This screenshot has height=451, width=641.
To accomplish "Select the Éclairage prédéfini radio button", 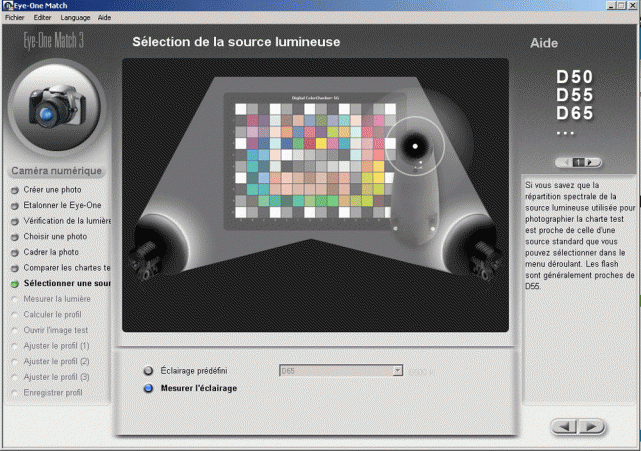I will 148,371.
